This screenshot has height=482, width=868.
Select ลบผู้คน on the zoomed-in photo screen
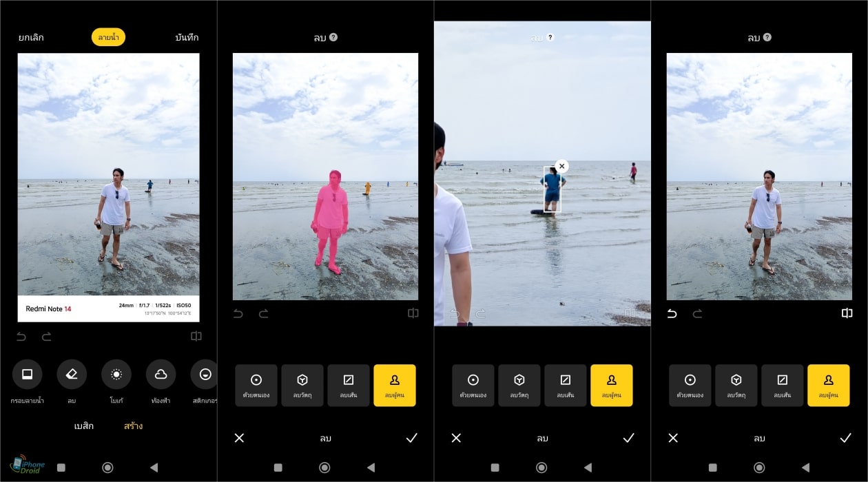click(612, 386)
